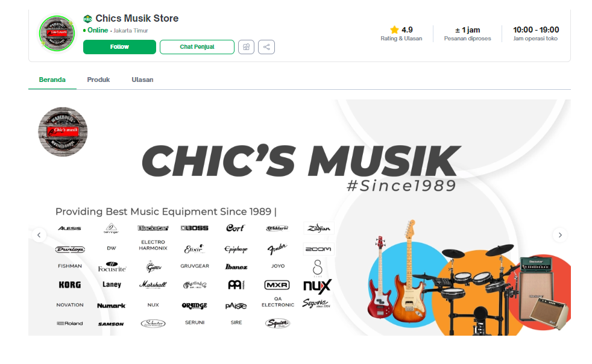Click the round Chic's Musik banner logo

click(x=63, y=132)
